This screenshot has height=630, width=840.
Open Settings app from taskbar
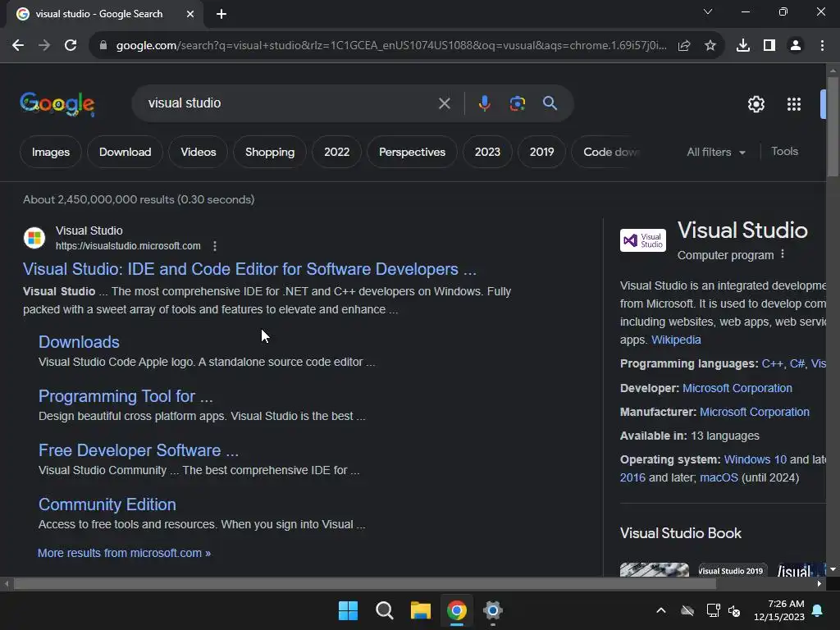[x=493, y=610]
